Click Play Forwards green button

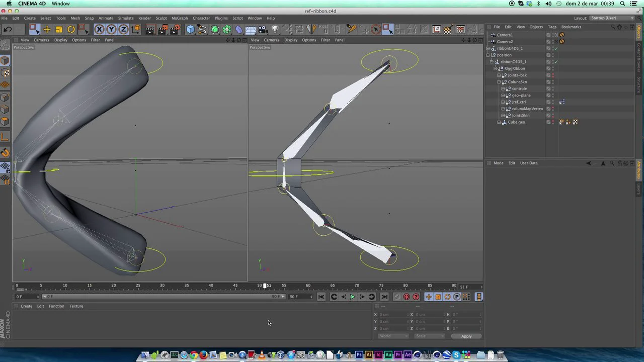point(353,297)
